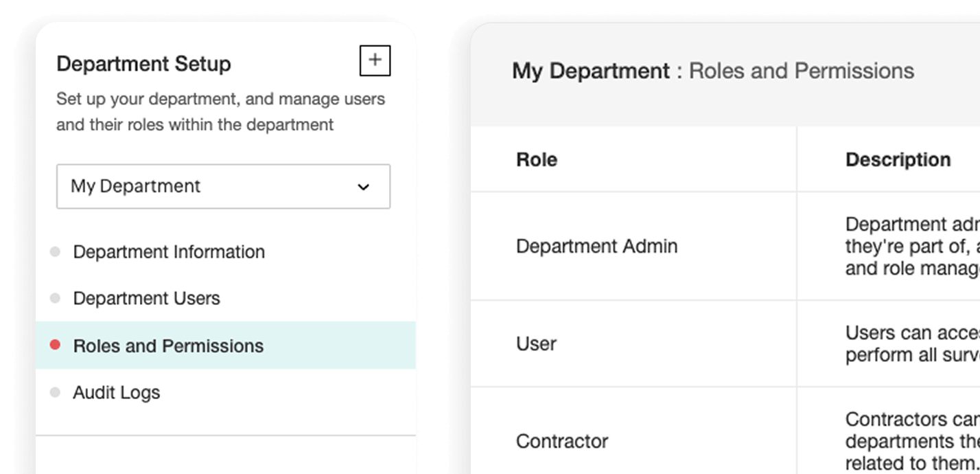Click the red dot beside Roles and Permissions
The height and width of the screenshot is (474, 980).
[x=56, y=346]
